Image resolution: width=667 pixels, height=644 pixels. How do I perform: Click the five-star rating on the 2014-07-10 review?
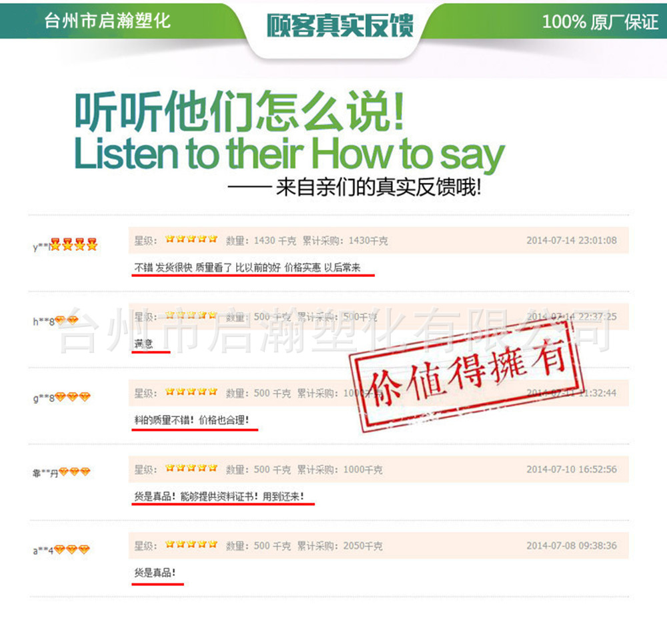(x=191, y=468)
